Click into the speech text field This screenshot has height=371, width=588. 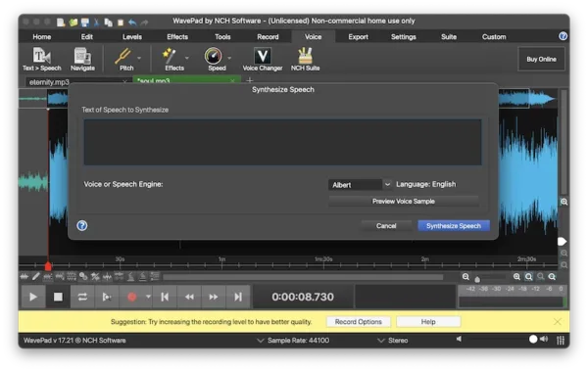tap(283, 142)
